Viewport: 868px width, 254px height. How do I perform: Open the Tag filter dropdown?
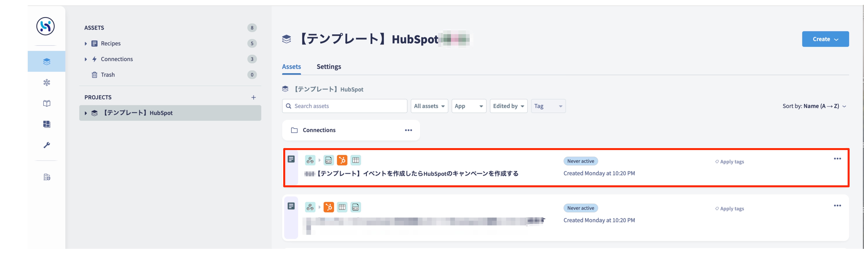(548, 106)
